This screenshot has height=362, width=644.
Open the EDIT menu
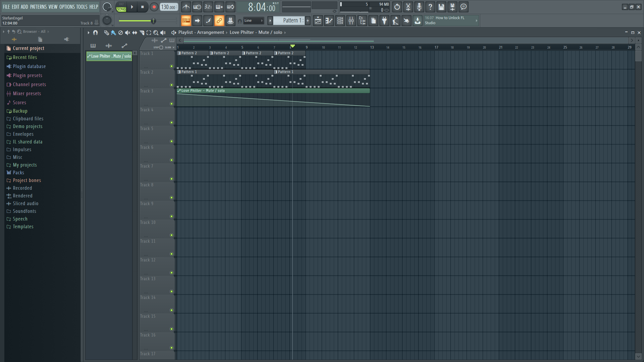tap(15, 7)
